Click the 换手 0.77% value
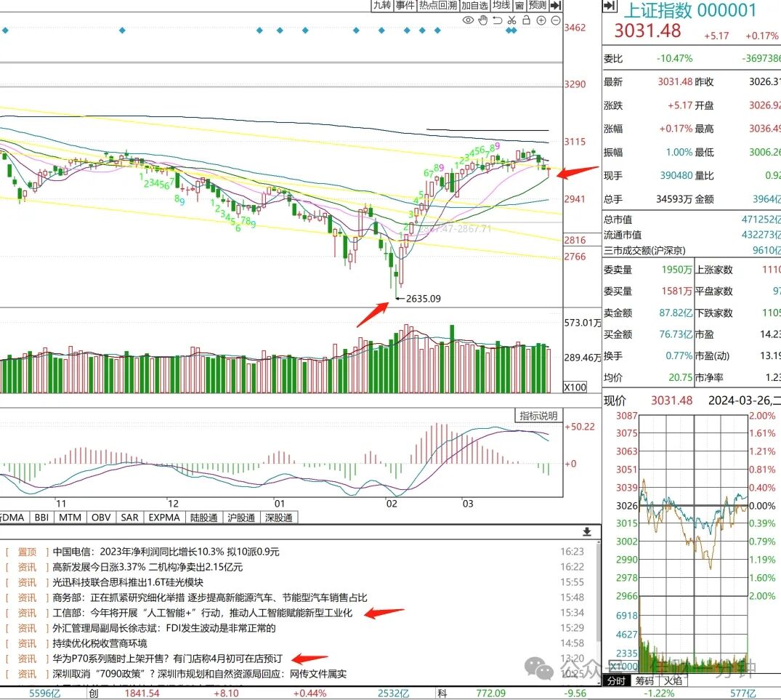The width and height of the screenshot is (781, 700). click(679, 355)
